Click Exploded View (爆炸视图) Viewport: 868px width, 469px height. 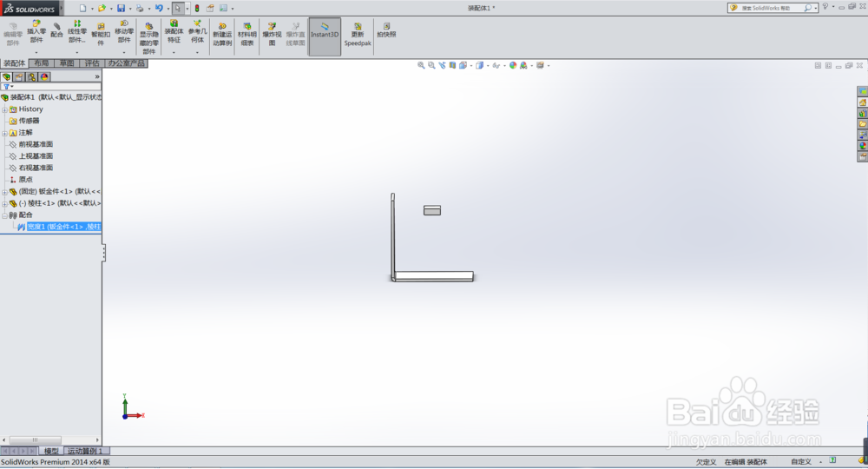click(x=272, y=35)
